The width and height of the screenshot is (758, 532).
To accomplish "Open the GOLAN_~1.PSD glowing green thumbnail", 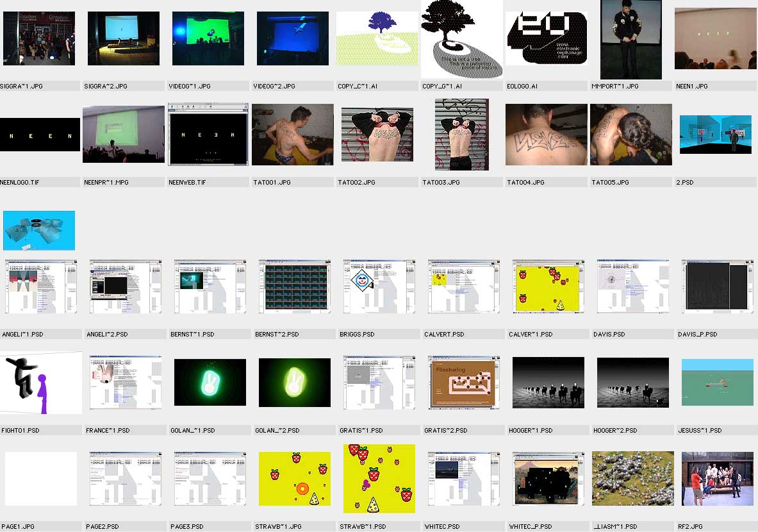I will (210, 383).
